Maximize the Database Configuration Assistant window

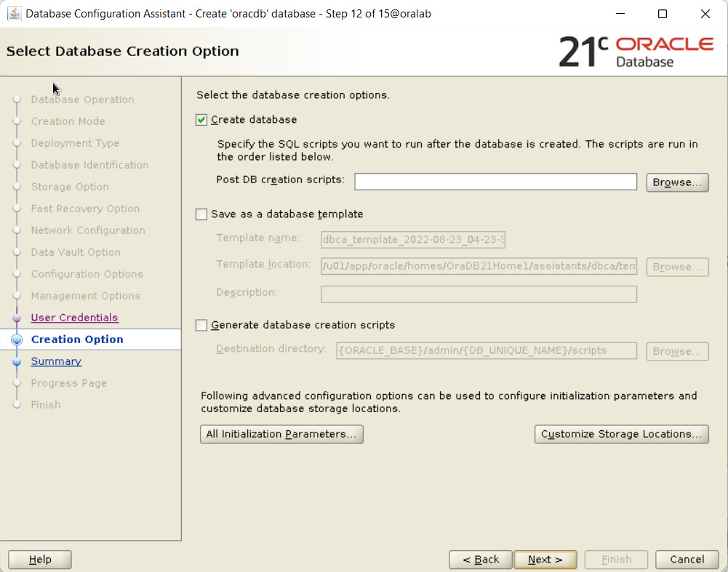pos(662,14)
